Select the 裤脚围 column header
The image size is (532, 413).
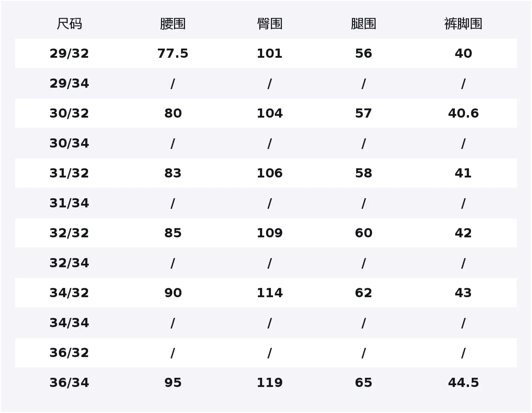[463, 24]
